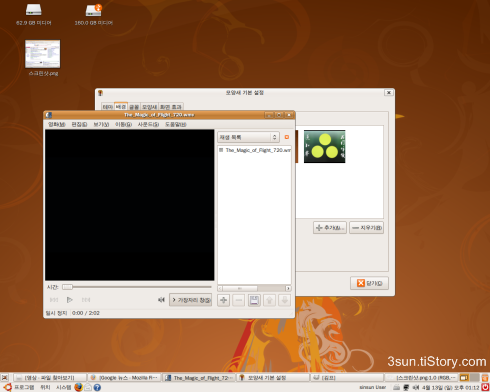Skip to the next chapter
Image resolution: width=490 pixels, height=392 pixels.
86,300
